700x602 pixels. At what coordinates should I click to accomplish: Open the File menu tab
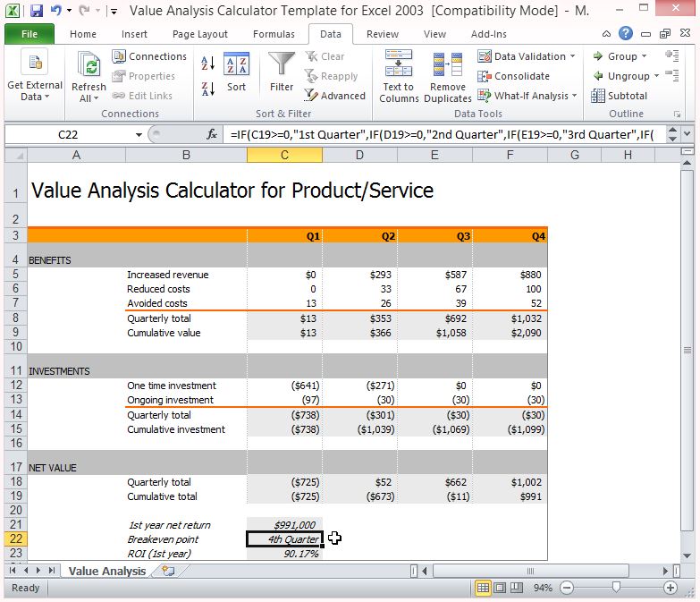[x=29, y=34]
